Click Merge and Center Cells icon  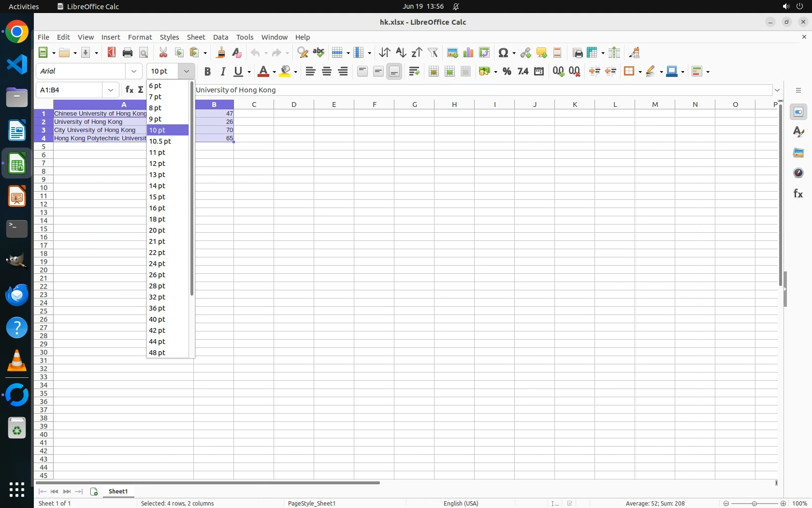click(434, 72)
